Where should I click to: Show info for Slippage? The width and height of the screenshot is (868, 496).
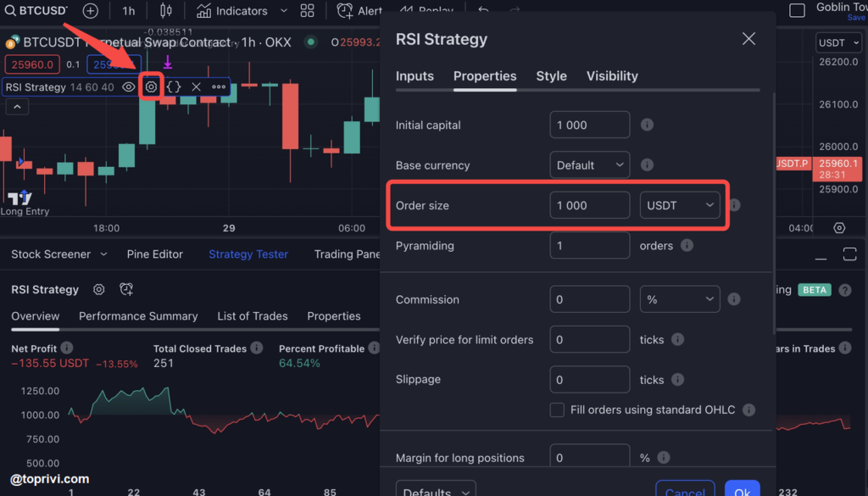tap(677, 379)
